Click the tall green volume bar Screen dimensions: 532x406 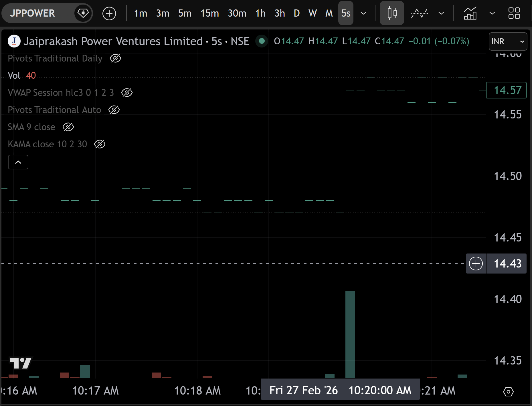coord(350,334)
